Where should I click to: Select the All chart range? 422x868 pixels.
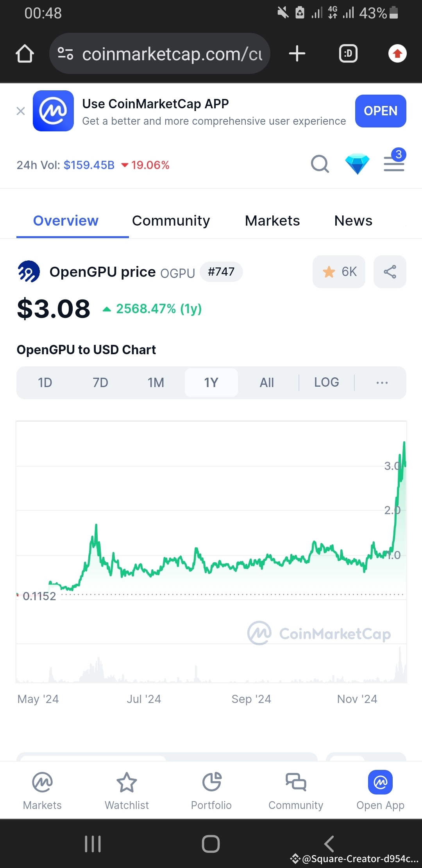(267, 382)
